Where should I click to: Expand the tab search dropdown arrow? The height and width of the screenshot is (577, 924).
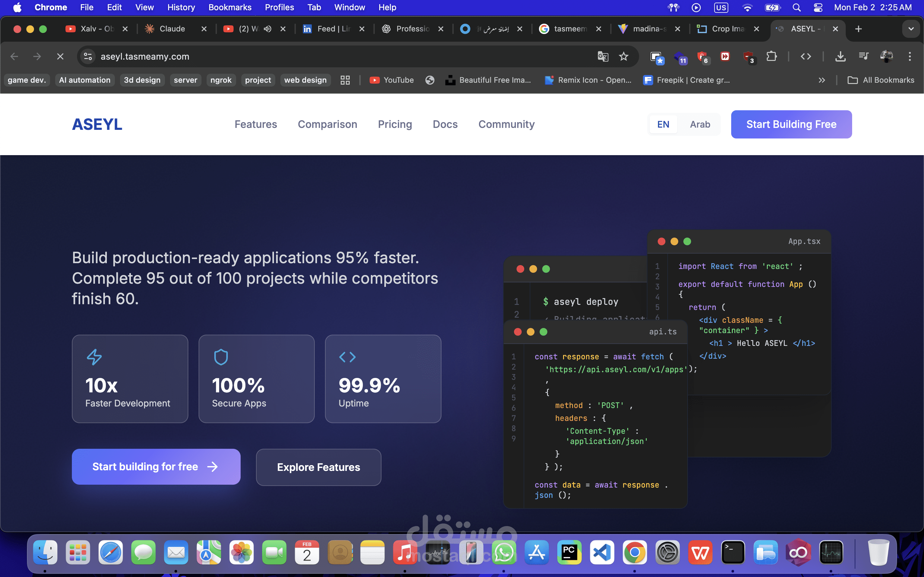tap(911, 29)
